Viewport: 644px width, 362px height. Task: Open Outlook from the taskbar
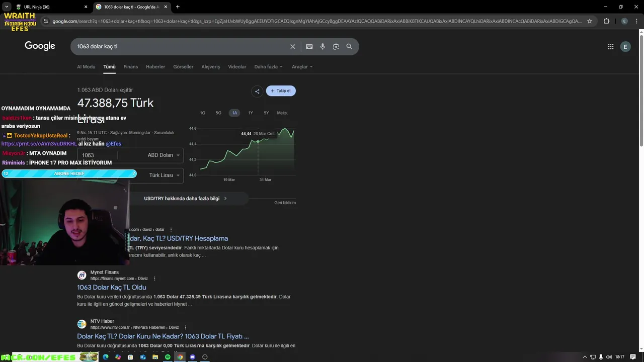[143, 357]
